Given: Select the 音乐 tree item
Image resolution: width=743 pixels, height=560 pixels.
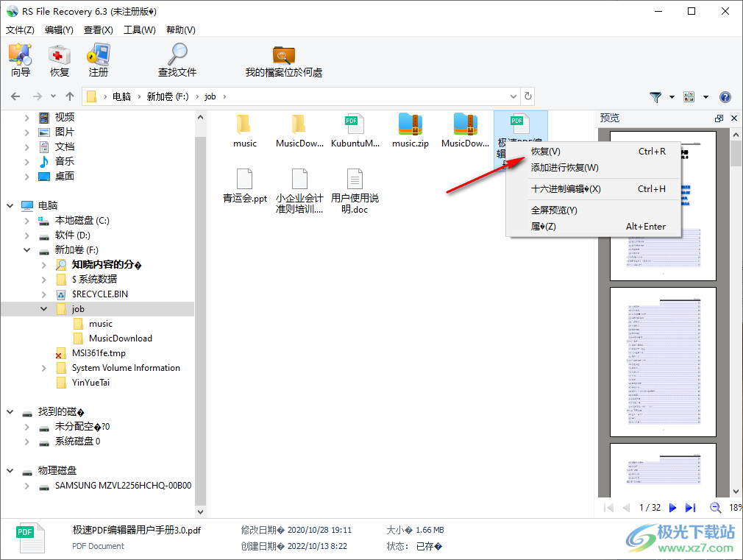Looking at the screenshot, I should (64, 162).
